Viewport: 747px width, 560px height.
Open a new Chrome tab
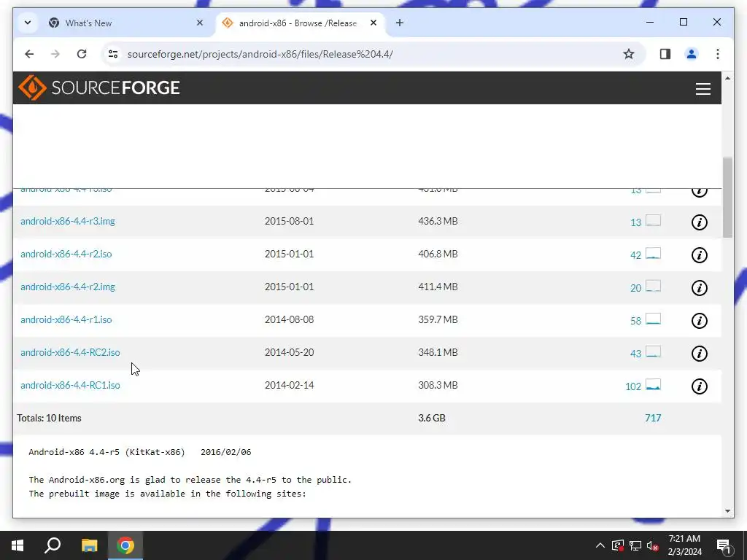click(x=399, y=23)
